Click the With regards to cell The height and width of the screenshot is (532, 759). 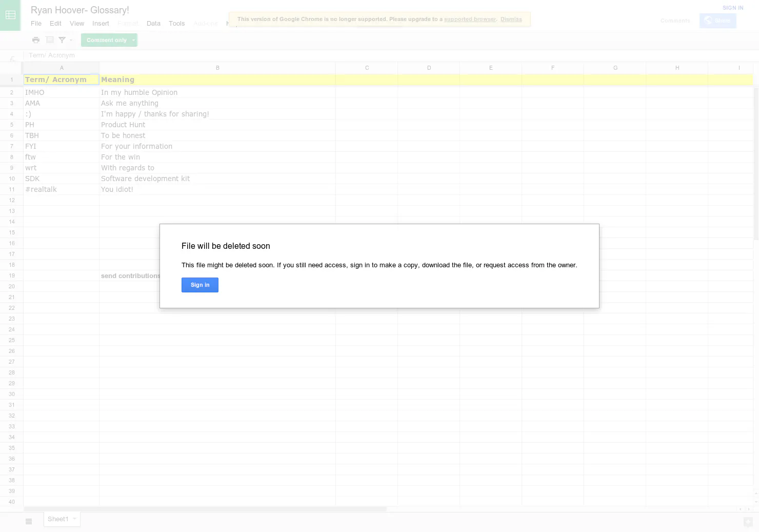pos(217,168)
